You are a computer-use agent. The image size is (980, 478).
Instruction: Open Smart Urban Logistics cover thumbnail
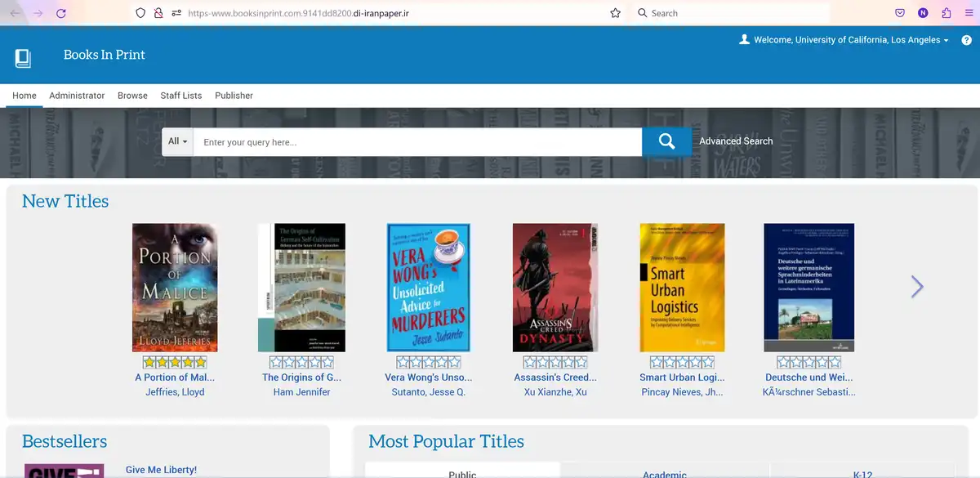[x=682, y=288]
